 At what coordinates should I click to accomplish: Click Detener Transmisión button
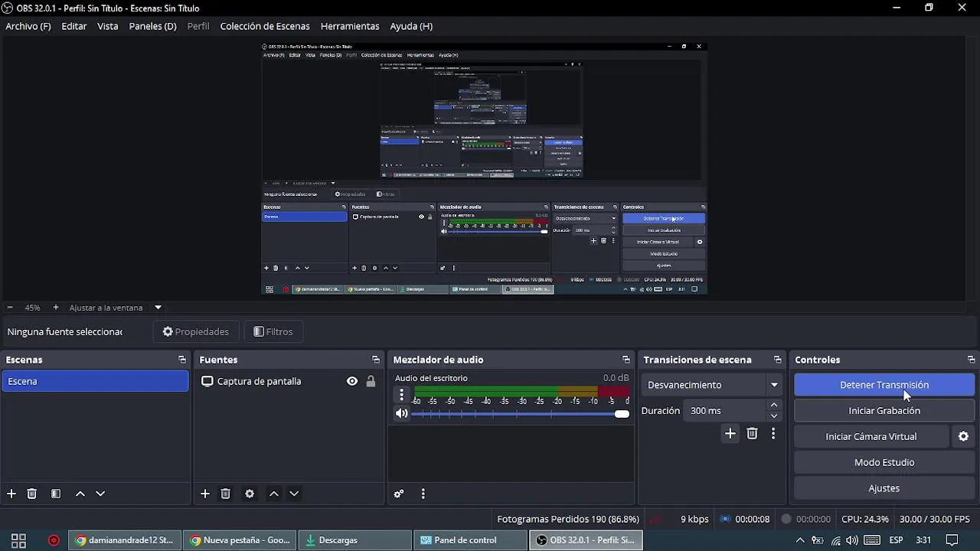coord(884,385)
